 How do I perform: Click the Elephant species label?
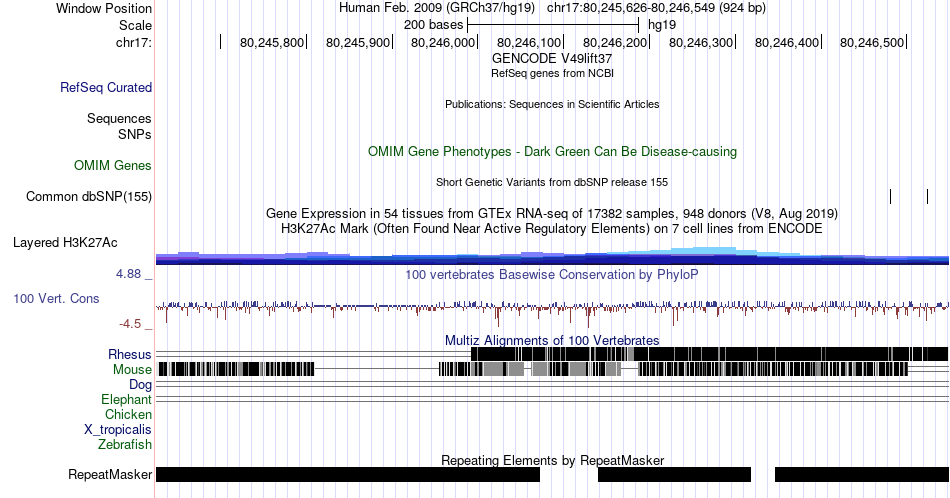127,399
